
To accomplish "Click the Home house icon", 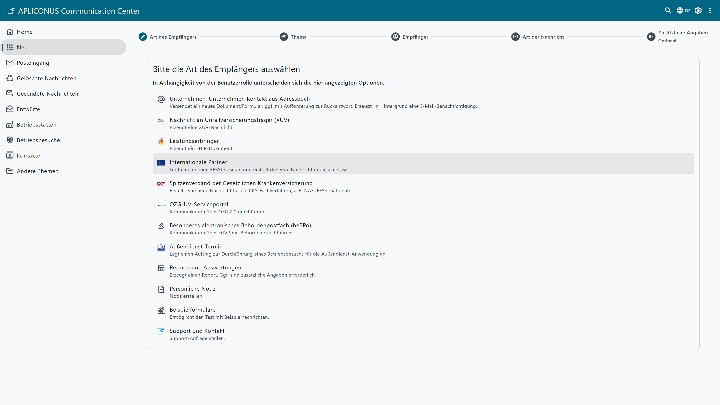I will pyautogui.click(x=10, y=32).
